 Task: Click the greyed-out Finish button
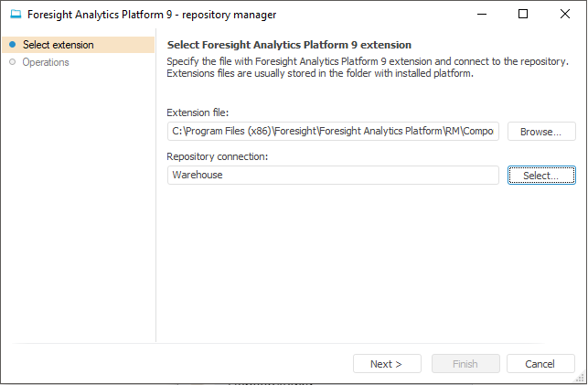pyautogui.click(x=465, y=364)
